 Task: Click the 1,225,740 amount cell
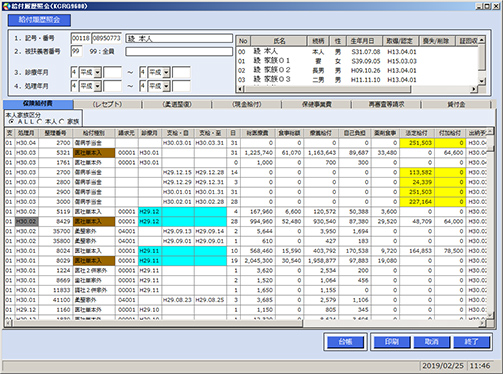click(258, 153)
